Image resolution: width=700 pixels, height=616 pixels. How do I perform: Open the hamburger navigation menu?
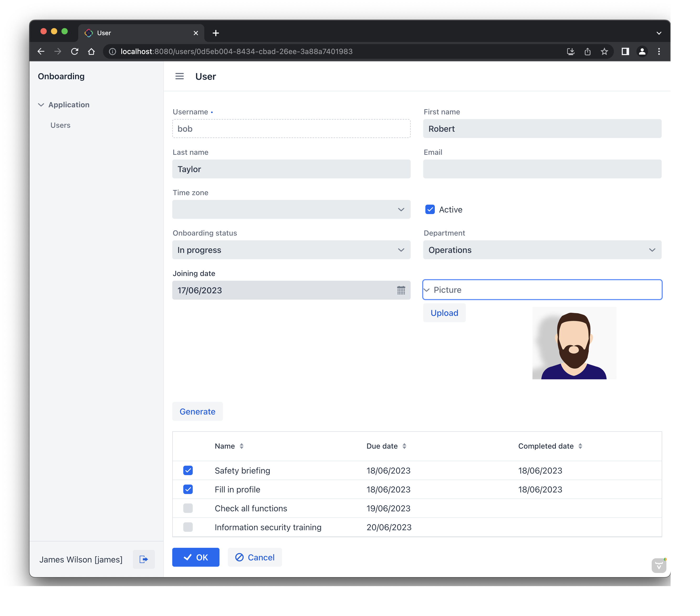click(179, 76)
